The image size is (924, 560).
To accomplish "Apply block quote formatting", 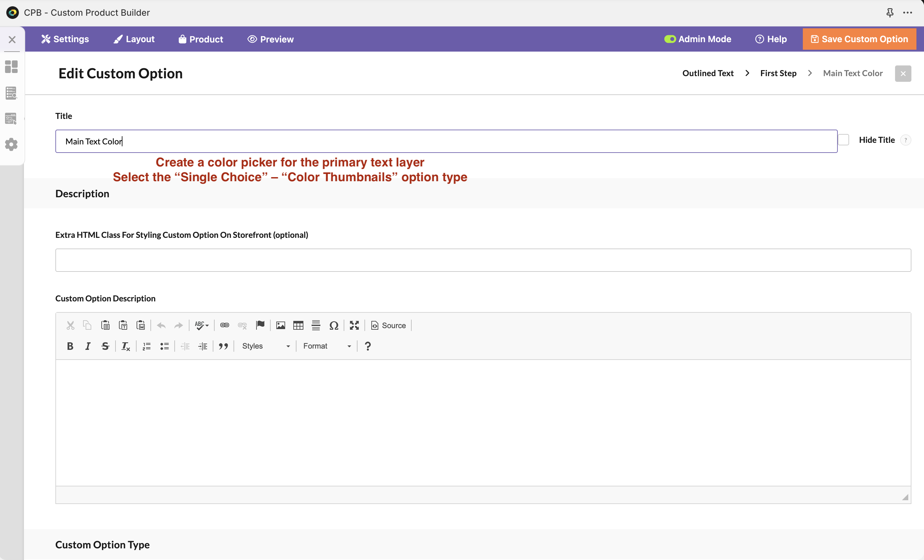I will coord(223,346).
